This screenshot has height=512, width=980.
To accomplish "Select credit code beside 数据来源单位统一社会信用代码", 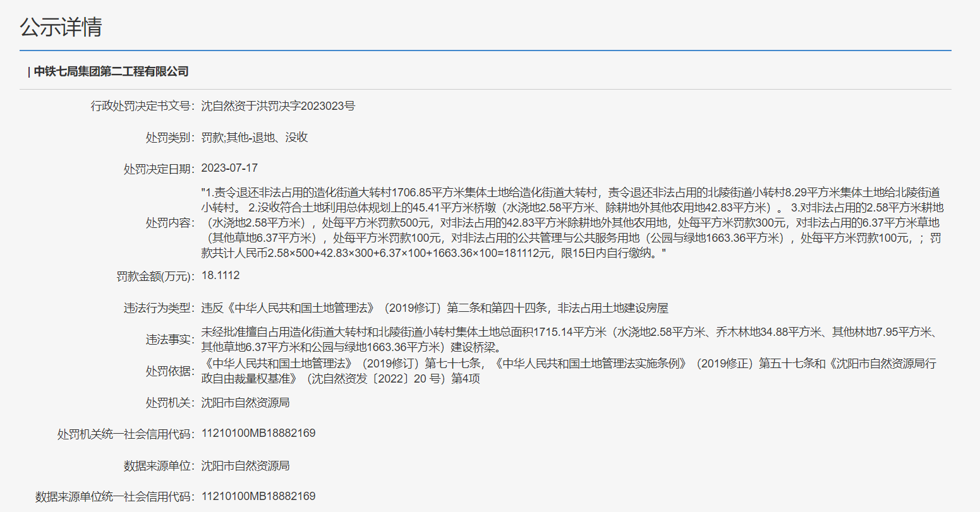I will tap(258, 496).
